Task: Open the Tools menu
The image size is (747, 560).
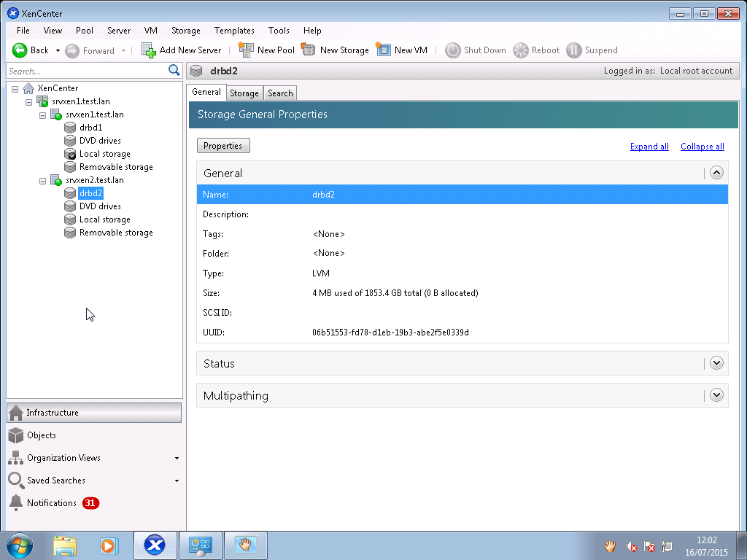Action: (279, 31)
